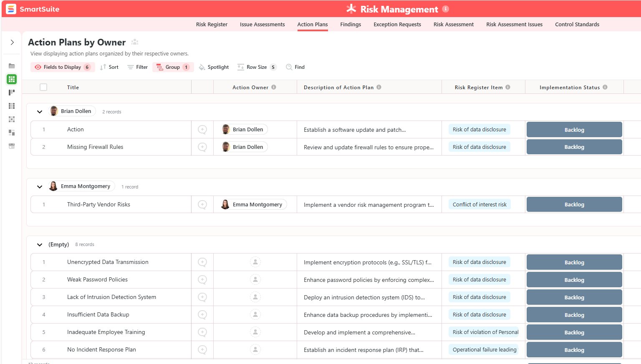The width and height of the screenshot is (641, 364).
Task: Click Backlog status for Third-Party Vendor Risks
Action: [574, 205]
